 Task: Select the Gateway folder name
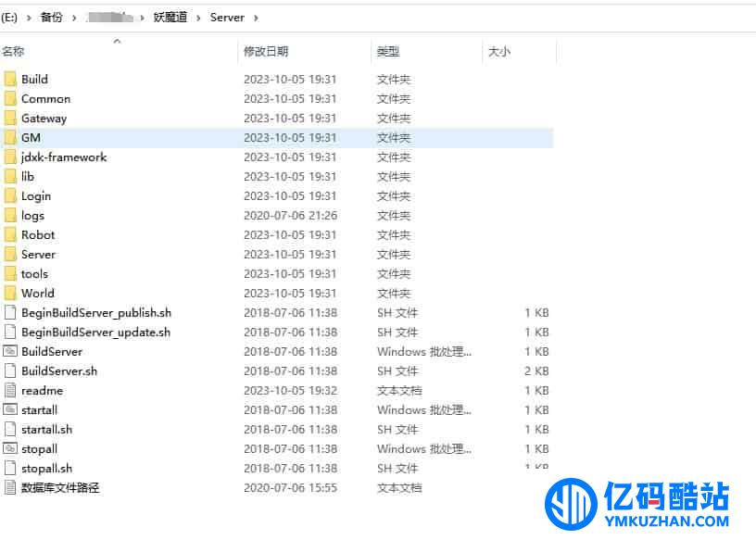pos(44,119)
